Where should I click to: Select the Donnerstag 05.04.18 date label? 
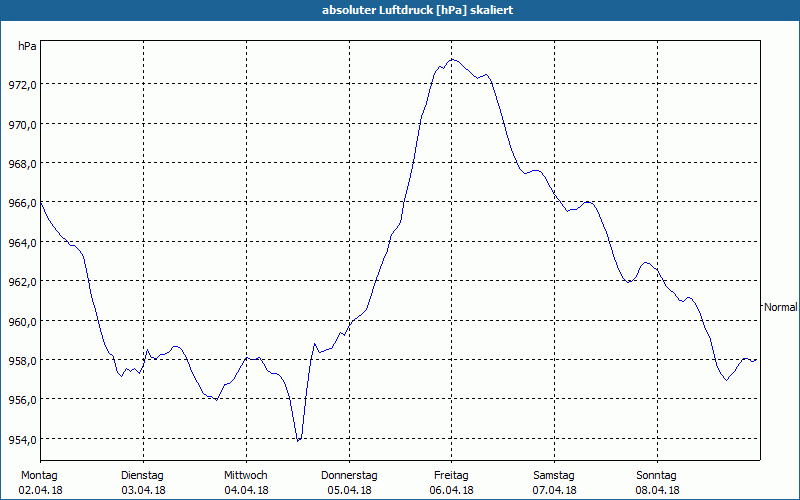349,483
